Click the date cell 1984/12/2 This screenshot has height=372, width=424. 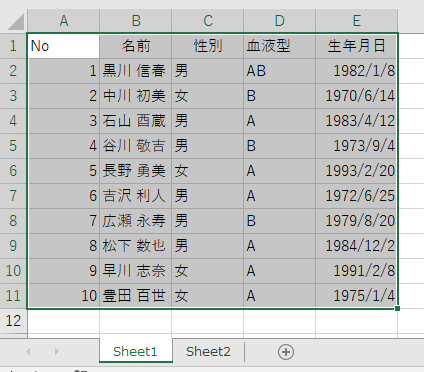tap(356, 246)
